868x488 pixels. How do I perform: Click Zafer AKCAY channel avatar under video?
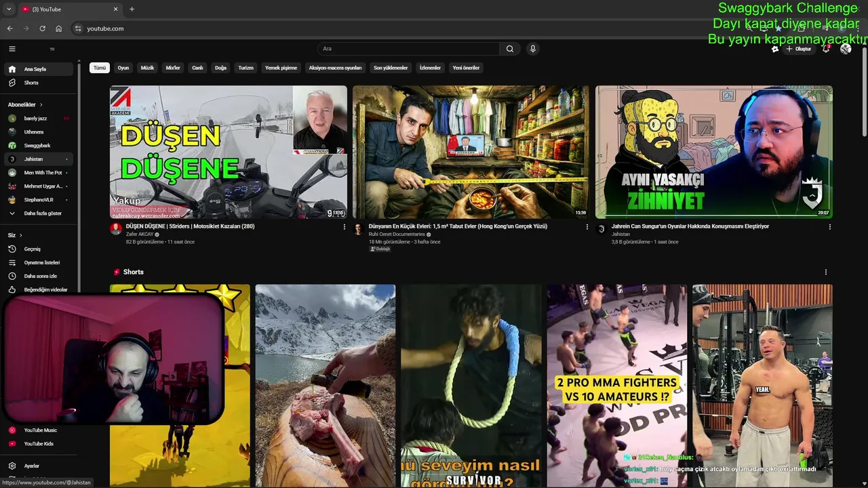(116, 229)
